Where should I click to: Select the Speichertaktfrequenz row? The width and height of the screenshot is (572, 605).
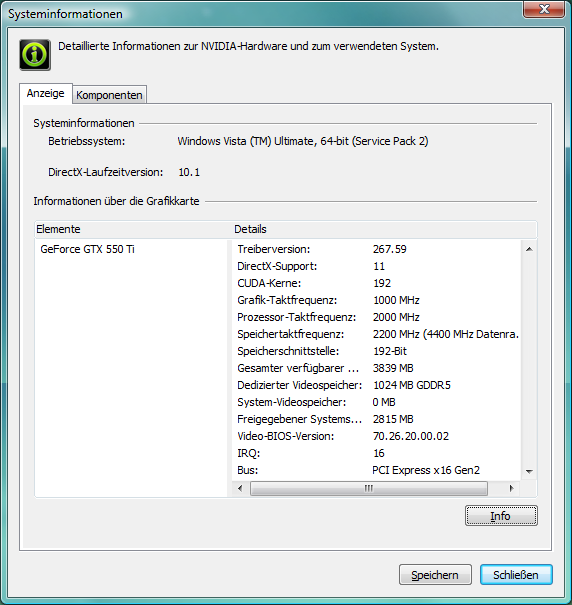pyautogui.click(x=376, y=334)
